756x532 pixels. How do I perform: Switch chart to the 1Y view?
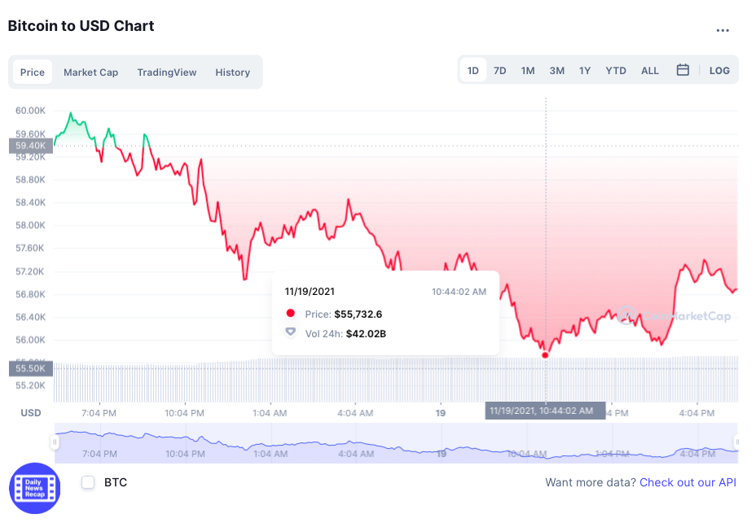[584, 70]
